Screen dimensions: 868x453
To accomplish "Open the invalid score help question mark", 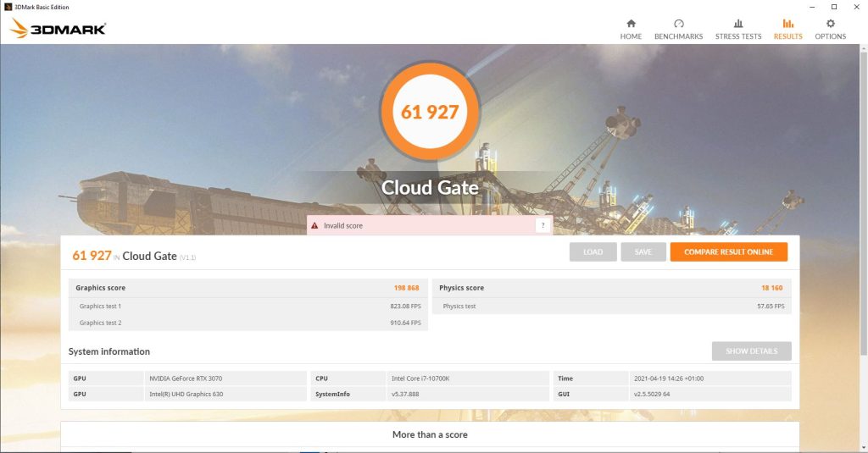I will point(542,225).
